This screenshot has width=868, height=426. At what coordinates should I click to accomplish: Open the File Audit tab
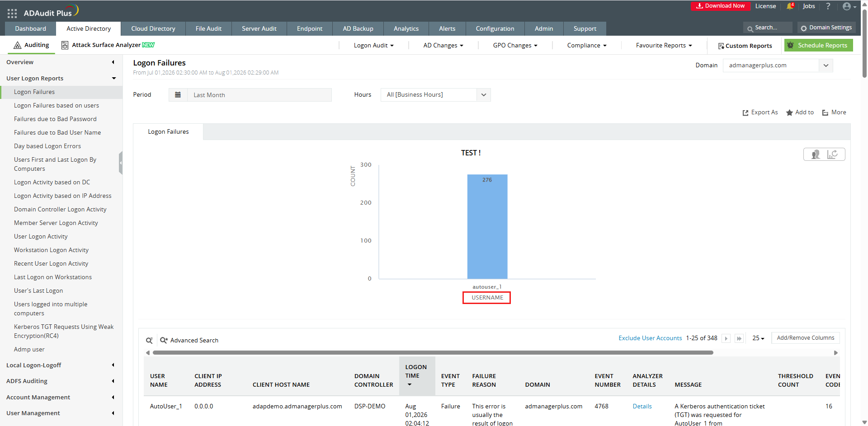pyautogui.click(x=208, y=28)
